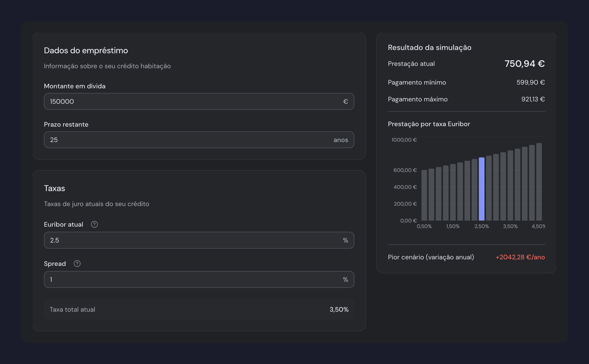This screenshot has width=589, height=364.
Task: Select the Taxa total atual 3,50% row
Action: (x=199, y=309)
